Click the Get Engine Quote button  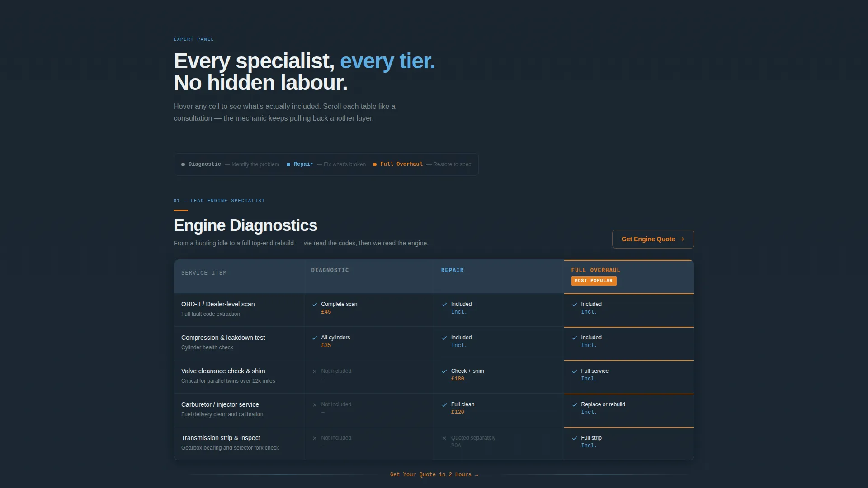653,239
